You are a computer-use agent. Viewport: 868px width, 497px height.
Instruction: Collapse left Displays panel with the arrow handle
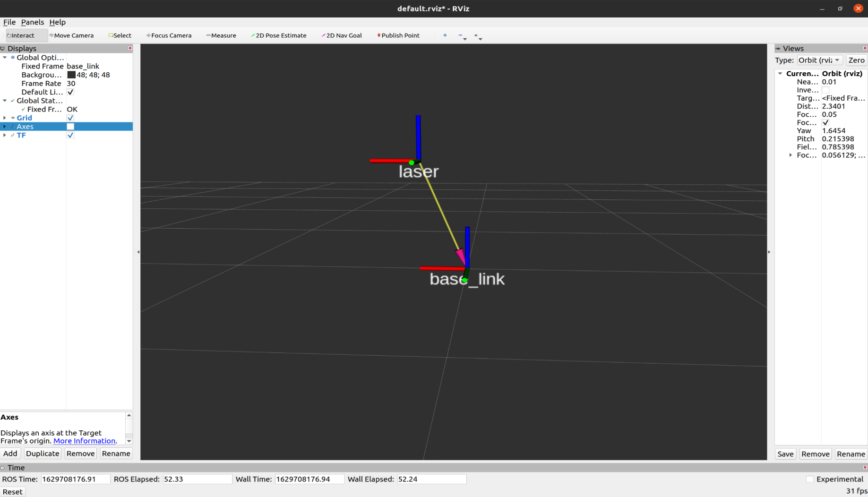138,252
